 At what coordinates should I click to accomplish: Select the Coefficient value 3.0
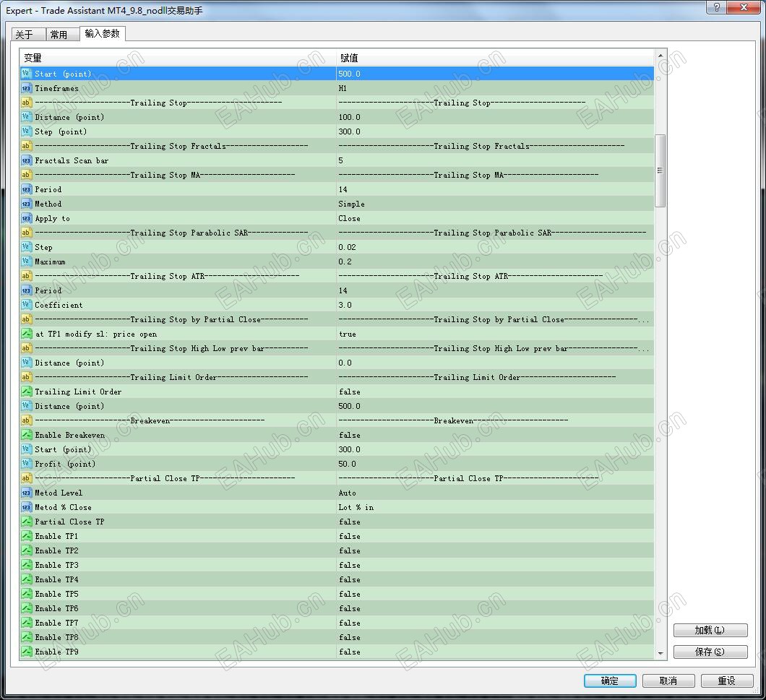click(x=345, y=305)
